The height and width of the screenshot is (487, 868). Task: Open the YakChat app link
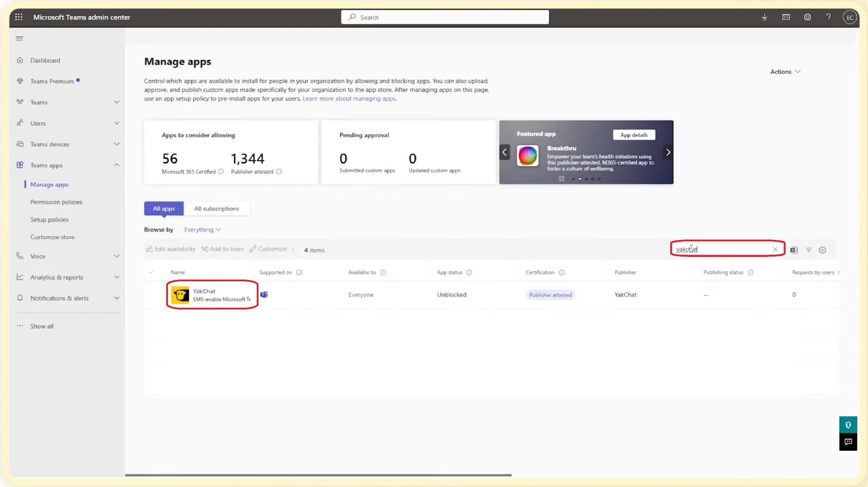204,291
